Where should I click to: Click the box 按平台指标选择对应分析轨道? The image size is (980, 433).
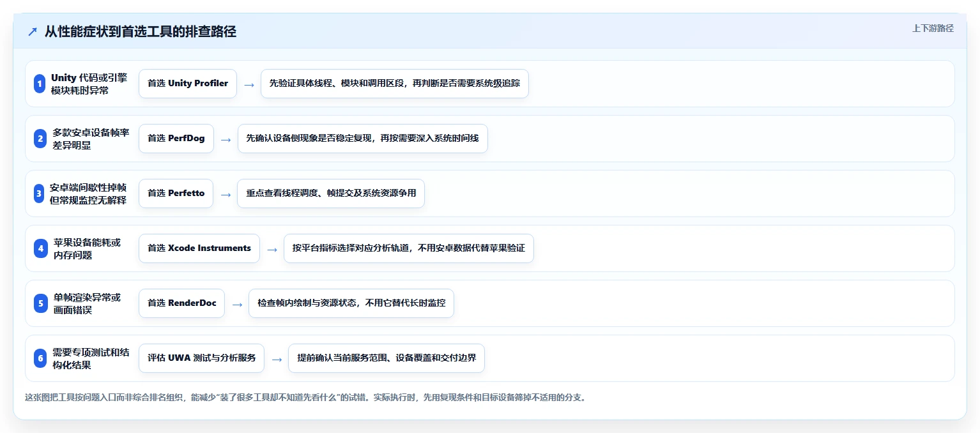[409, 248]
